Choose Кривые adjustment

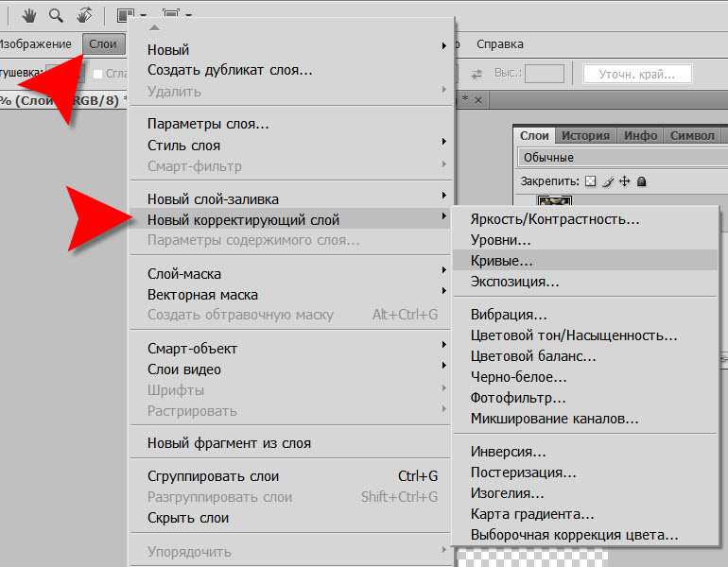point(586,261)
